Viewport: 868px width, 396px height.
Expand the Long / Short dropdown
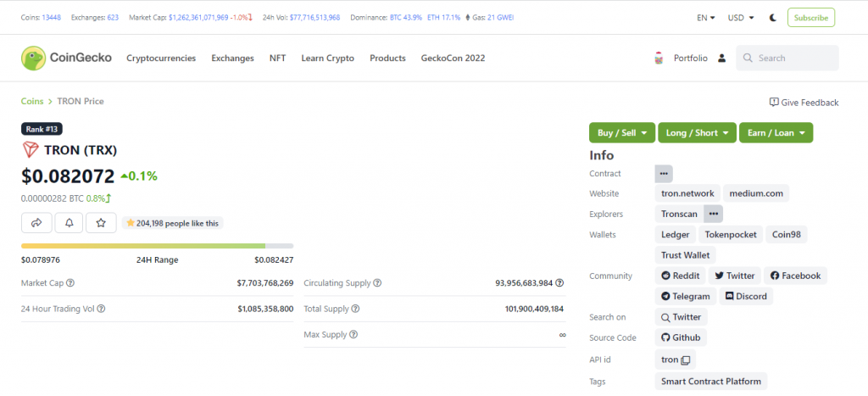point(697,133)
